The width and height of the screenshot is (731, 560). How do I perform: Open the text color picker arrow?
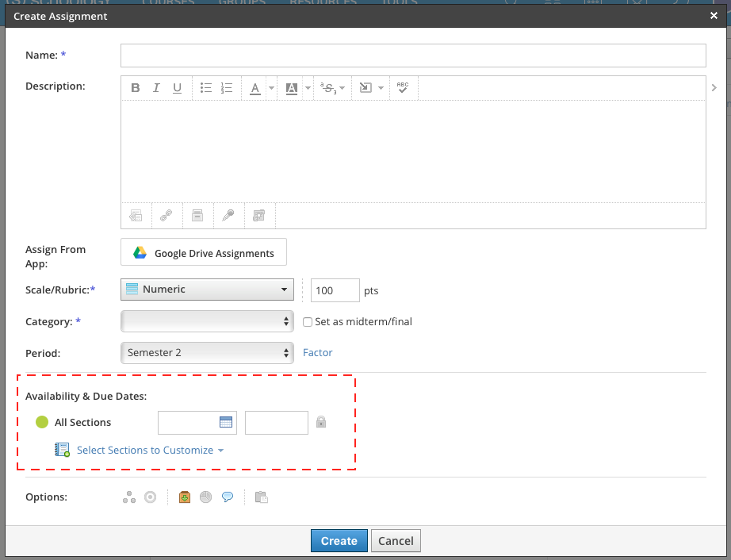point(271,88)
